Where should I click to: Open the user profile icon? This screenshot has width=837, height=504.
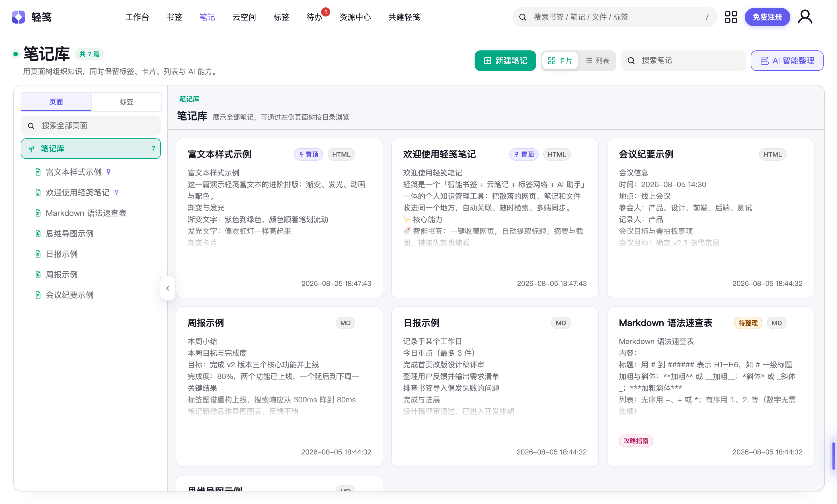(x=805, y=17)
